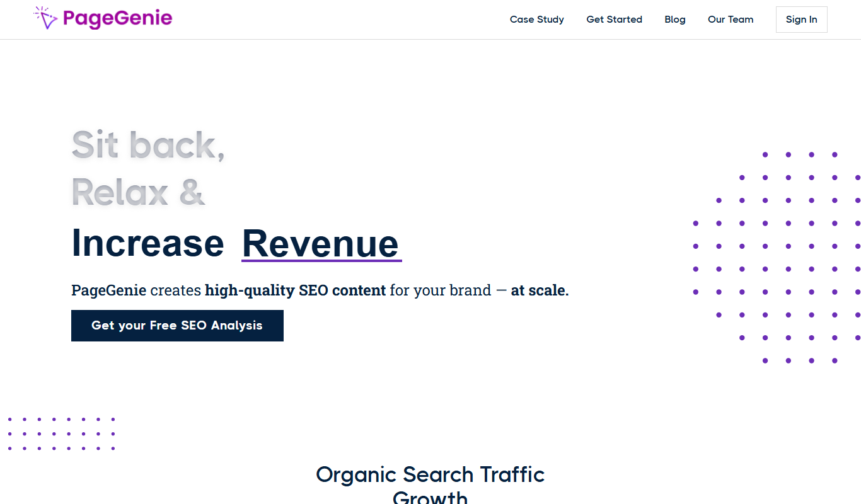Viewport: 861px width, 504px height.
Task: Click the 'Relax &' headline line
Action: pyautogui.click(x=138, y=192)
